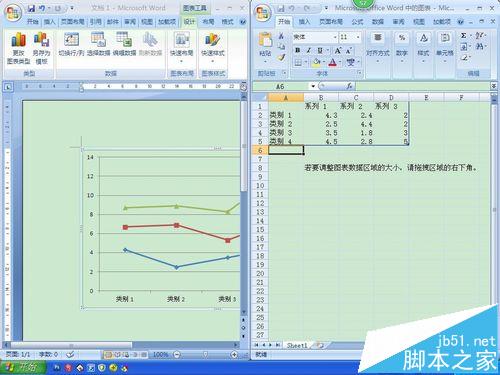Screen dimensions: 500x375
Task: Expand the Quick Layout gallery
Action: 182,48
